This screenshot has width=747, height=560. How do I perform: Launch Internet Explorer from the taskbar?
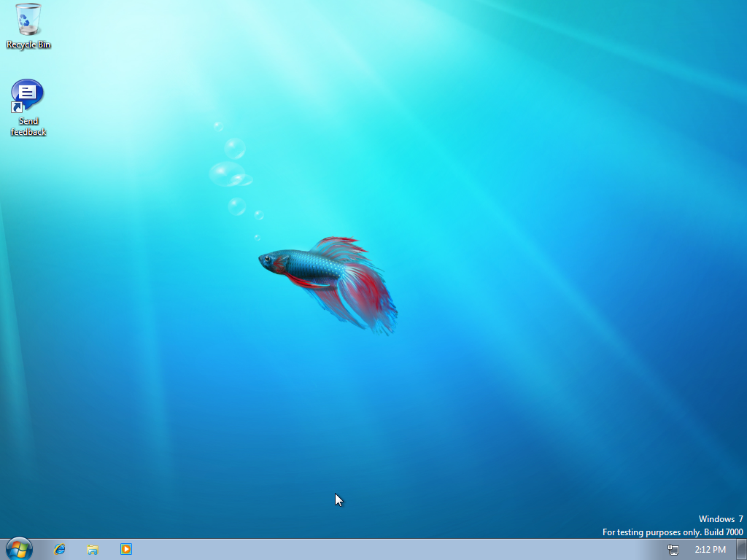pyautogui.click(x=60, y=549)
